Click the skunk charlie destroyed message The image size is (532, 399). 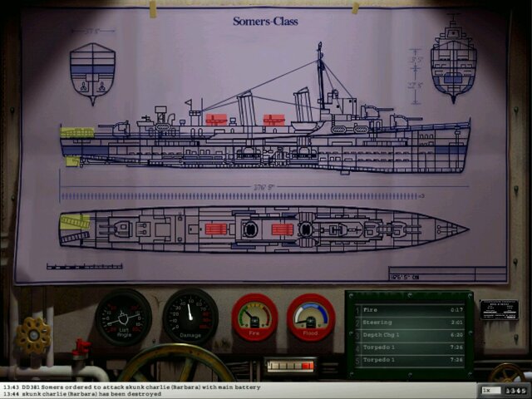click(82, 394)
